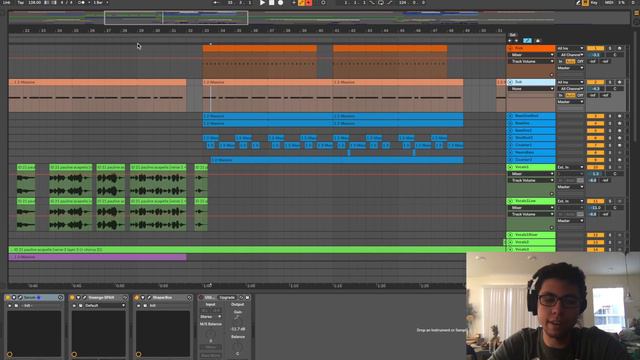The height and width of the screenshot is (360, 640).
Task: Click the red Re-enable Automation button
Action: 309,2
